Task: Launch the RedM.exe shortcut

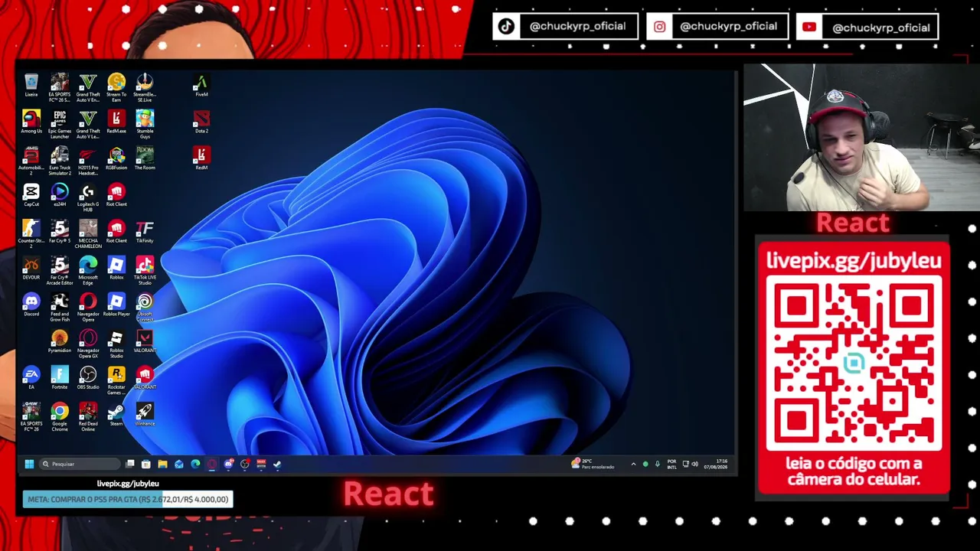Action: tap(116, 122)
